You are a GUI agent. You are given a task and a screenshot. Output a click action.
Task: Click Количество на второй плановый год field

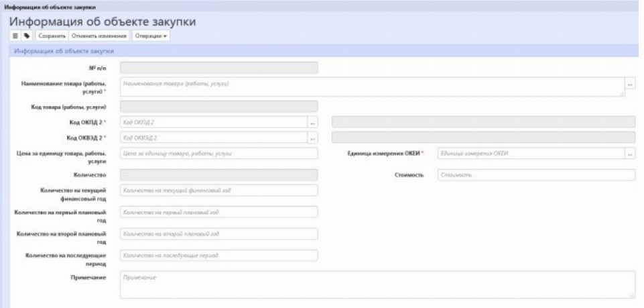click(218, 234)
